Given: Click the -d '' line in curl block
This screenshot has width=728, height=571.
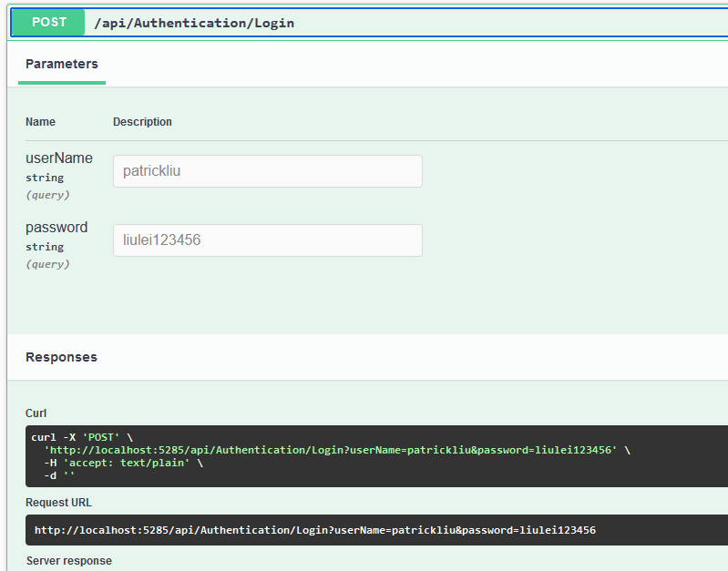Looking at the screenshot, I should click(x=59, y=475).
